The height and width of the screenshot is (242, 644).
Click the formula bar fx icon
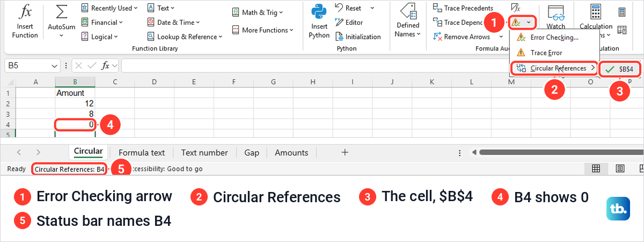[106, 66]
